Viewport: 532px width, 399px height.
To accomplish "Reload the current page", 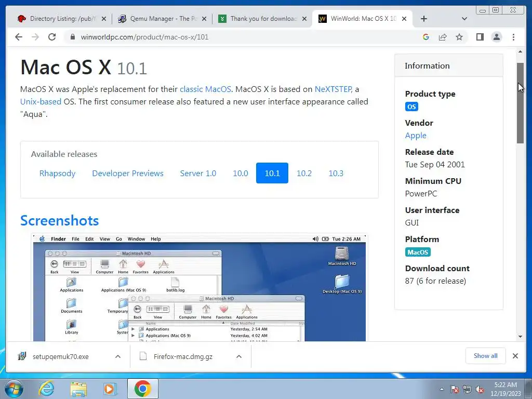I will pyautogui.click(x=52, y=37).
